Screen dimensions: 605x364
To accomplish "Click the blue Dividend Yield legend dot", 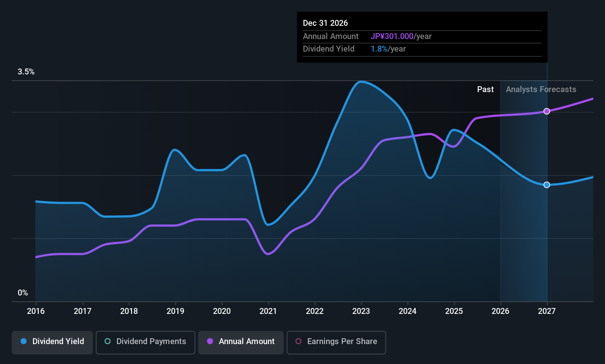I will [24, 342].
